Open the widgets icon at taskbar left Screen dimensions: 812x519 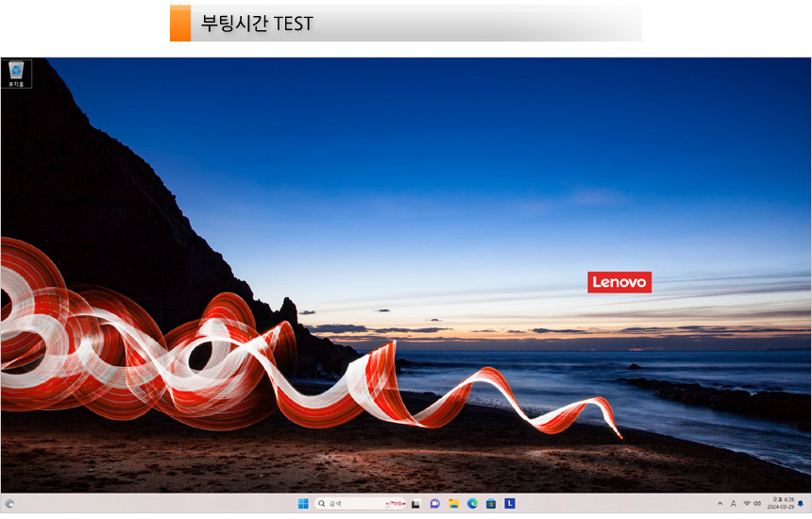(x=9, y=504)
